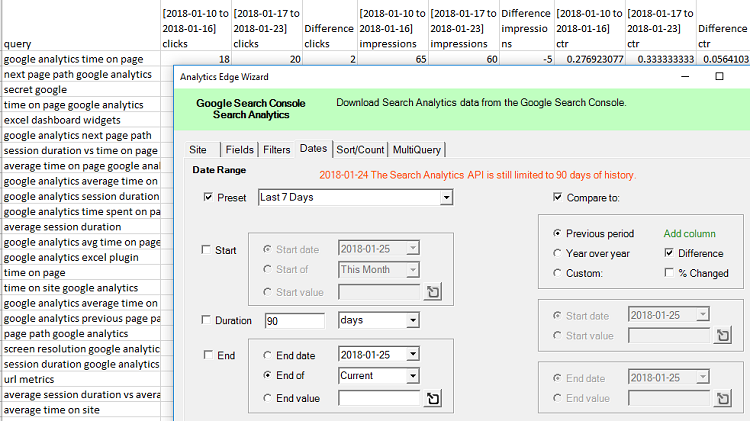Select 'google analytics next page path' cell

[81, 135]
